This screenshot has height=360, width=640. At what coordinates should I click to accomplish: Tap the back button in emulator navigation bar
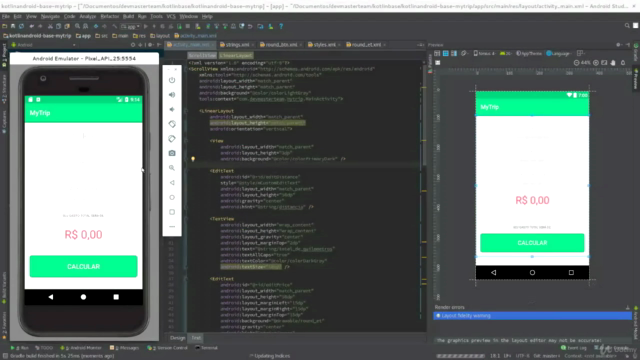pos(51,297)
